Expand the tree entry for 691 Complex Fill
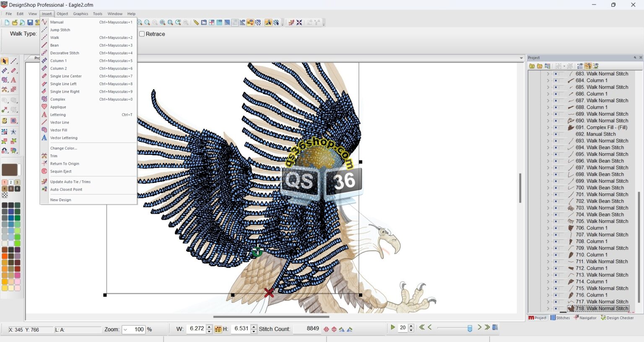Viewport: 644px width, 342px height. [548, 127]
